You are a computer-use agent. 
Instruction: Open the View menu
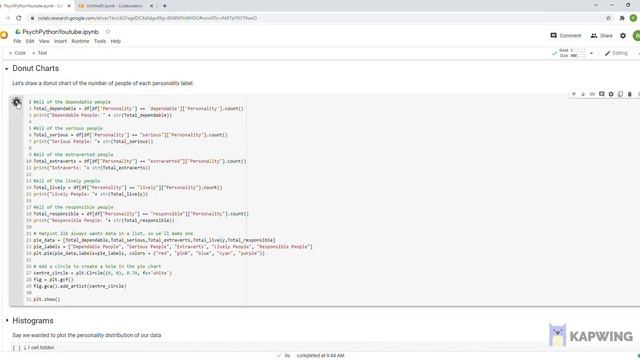pyautogui.click(x=44, y=41)
